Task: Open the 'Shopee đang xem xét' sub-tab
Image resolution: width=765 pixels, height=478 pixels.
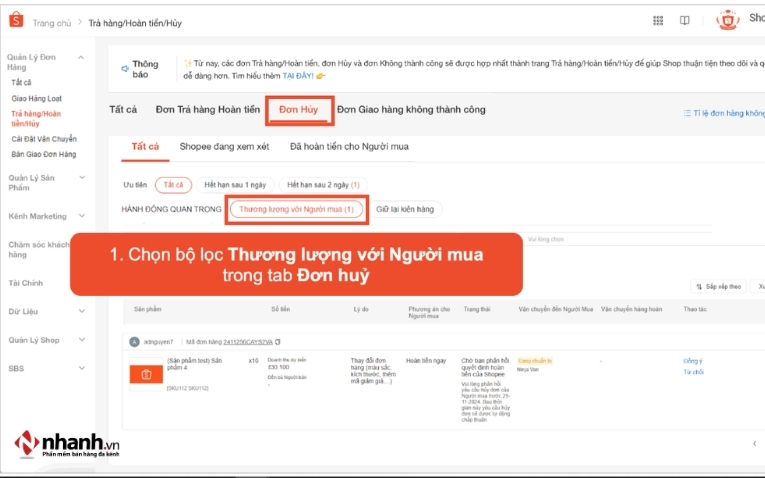Action: tap(224, 146)
